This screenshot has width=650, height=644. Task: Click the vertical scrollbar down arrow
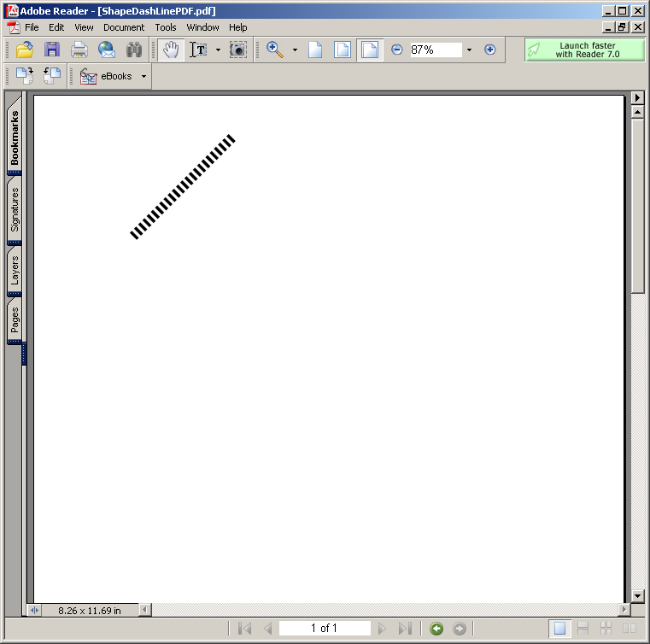[x=637, y=596]
